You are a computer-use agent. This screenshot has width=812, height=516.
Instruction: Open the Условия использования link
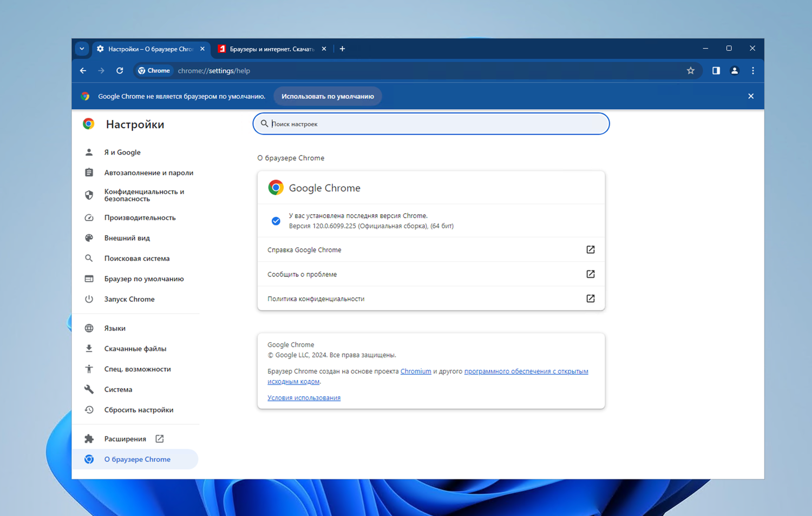pos(304,398)
